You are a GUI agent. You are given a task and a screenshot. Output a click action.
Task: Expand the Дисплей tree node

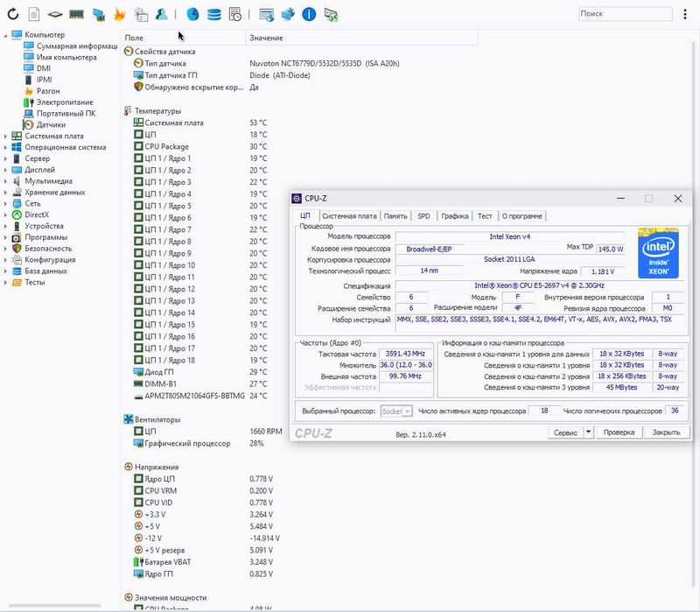5,170
